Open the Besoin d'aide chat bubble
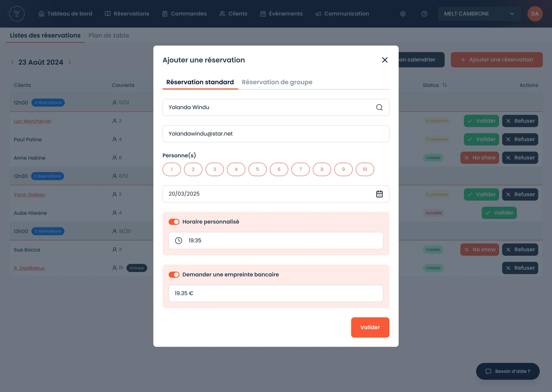This screenshot has height=392, width=552. click(508, 371)
